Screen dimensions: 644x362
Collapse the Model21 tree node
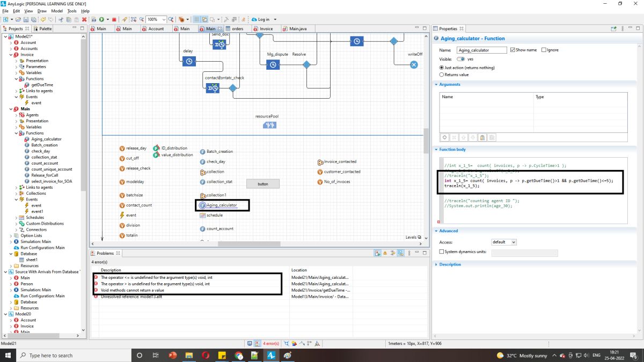click(x=5, y=36)
